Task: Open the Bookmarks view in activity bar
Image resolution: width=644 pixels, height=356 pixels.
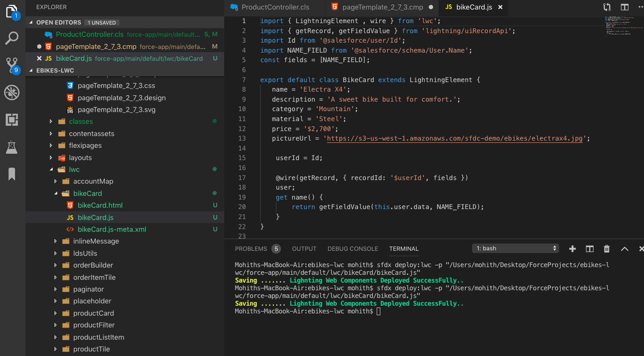Action: pyautogui.click(x=12, y=174)
